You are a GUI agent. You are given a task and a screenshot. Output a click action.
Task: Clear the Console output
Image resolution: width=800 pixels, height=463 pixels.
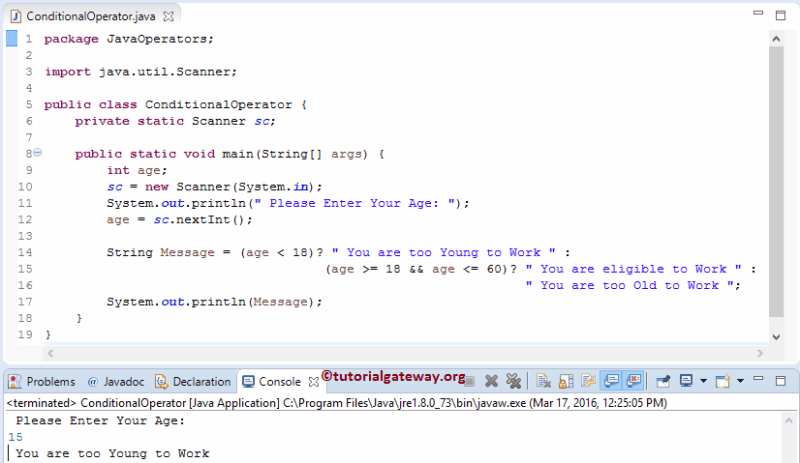pos(543,381)
